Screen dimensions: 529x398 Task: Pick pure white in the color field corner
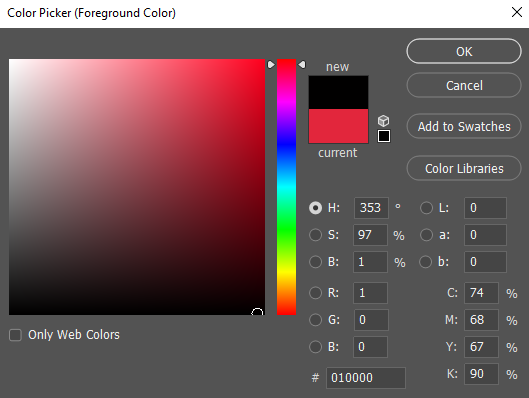point(10,60)
